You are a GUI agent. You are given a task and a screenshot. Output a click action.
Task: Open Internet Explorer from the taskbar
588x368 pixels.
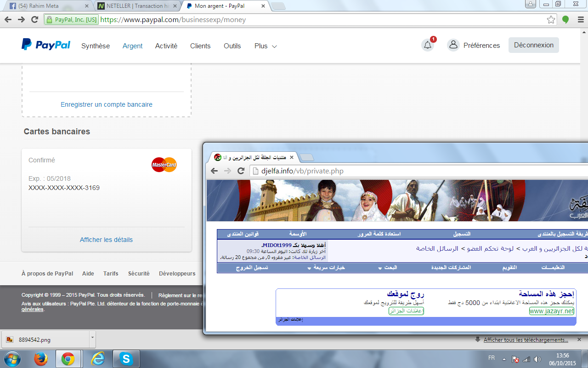[x=97, y=359]
